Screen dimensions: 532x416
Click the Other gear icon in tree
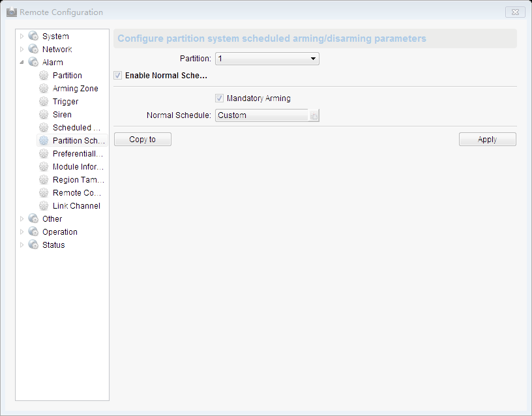click(x=33, y=218)
